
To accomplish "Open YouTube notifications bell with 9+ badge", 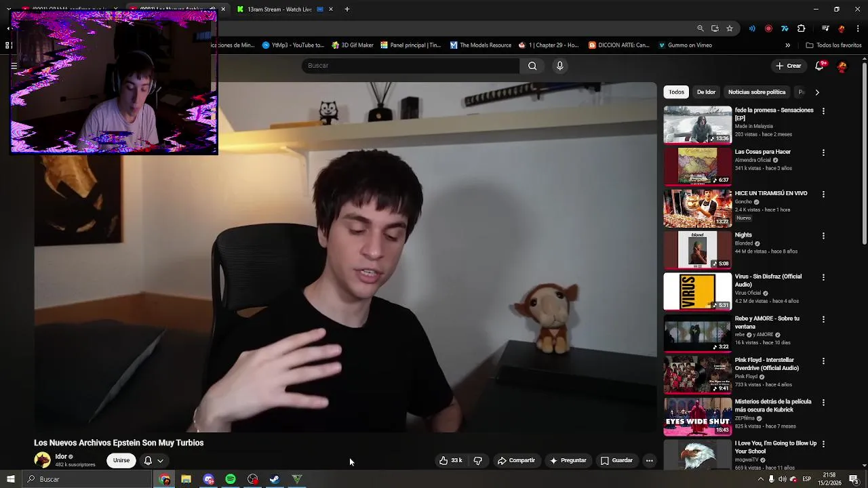I will [x=819, y=66].
